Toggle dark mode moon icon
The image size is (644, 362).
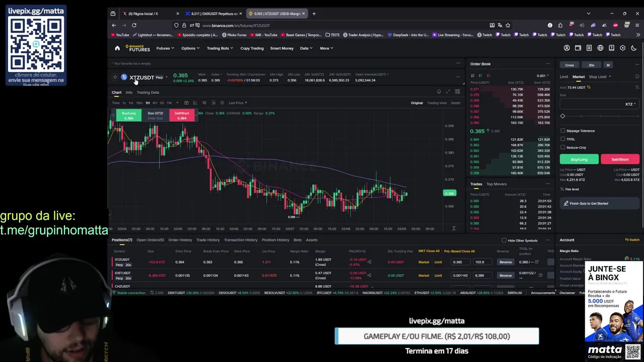(x=634, y=48)
